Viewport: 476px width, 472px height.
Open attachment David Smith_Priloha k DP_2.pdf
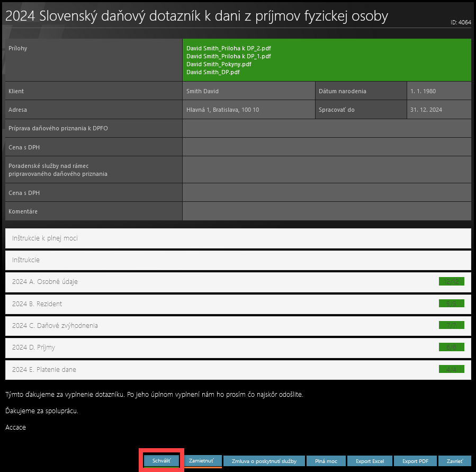[x=229, y=48]
